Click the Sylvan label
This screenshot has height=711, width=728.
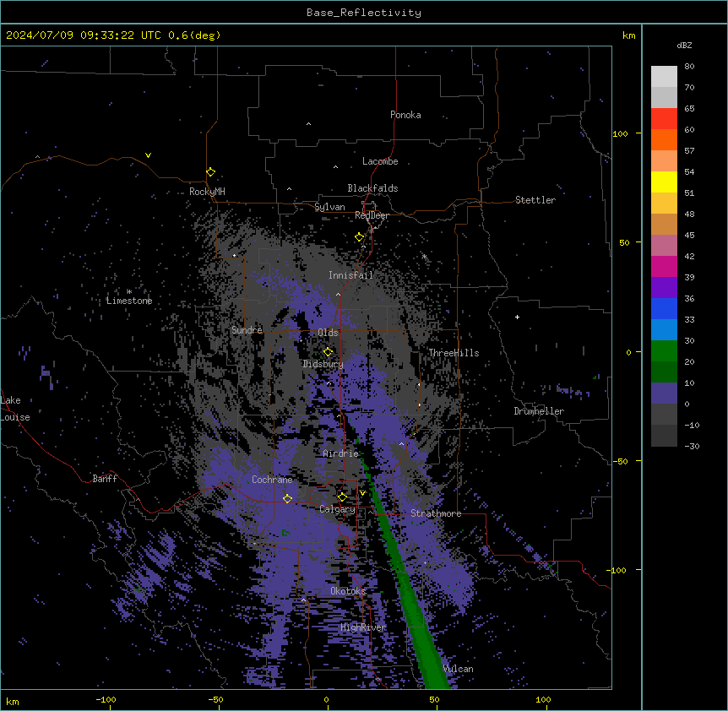point(329,207)
